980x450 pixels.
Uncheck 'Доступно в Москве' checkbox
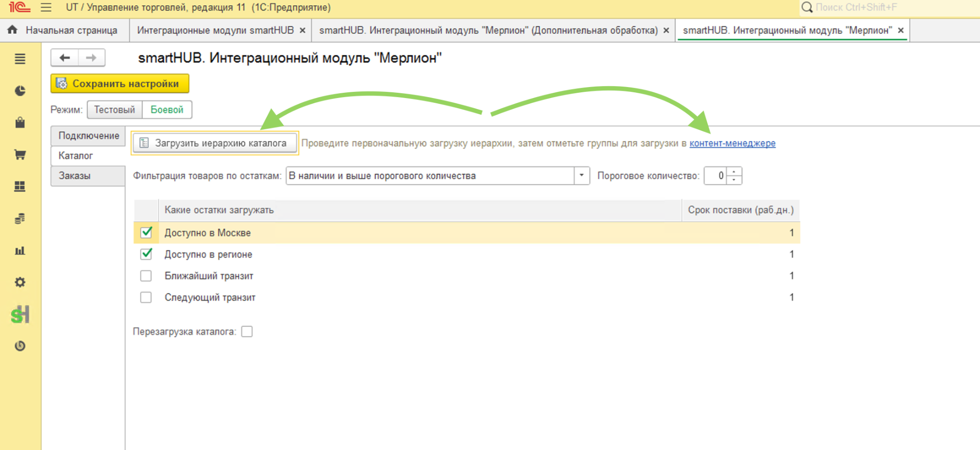pos(146,232)
